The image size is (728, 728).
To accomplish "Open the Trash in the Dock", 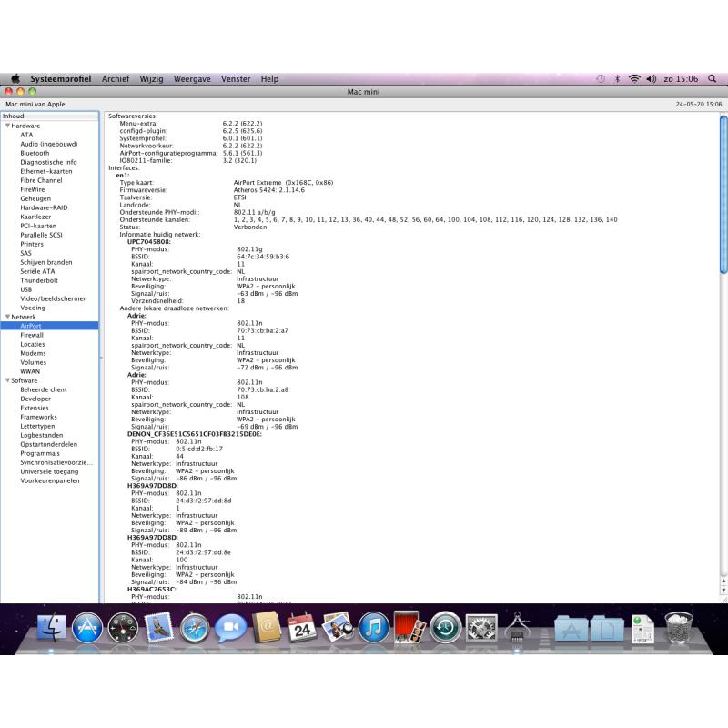I will (679, 627).
